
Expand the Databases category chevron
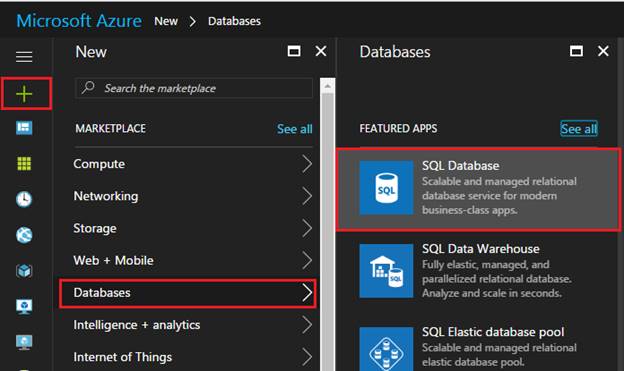[307, 293]
